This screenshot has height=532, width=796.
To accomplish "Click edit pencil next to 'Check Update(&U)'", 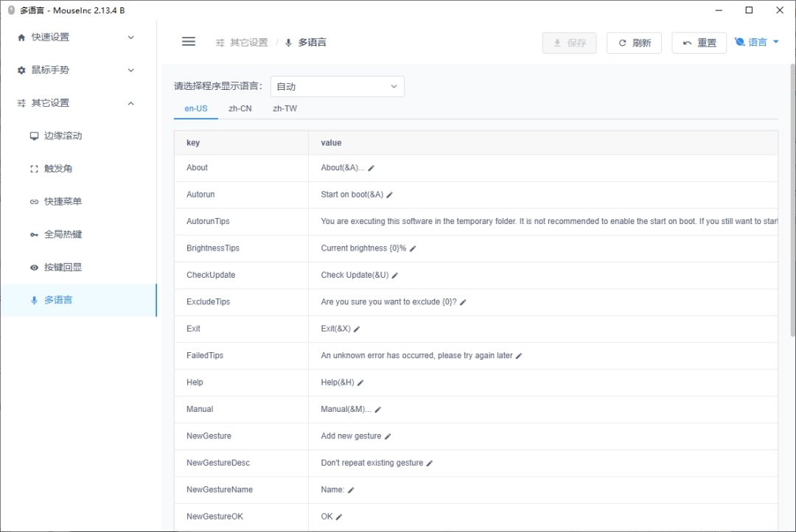I will click(395, 276).
